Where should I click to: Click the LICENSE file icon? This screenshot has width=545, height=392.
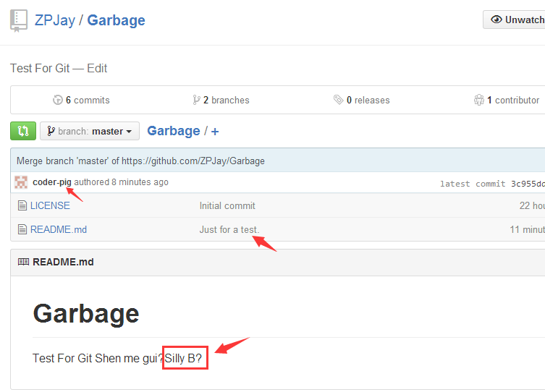point(22,205)
